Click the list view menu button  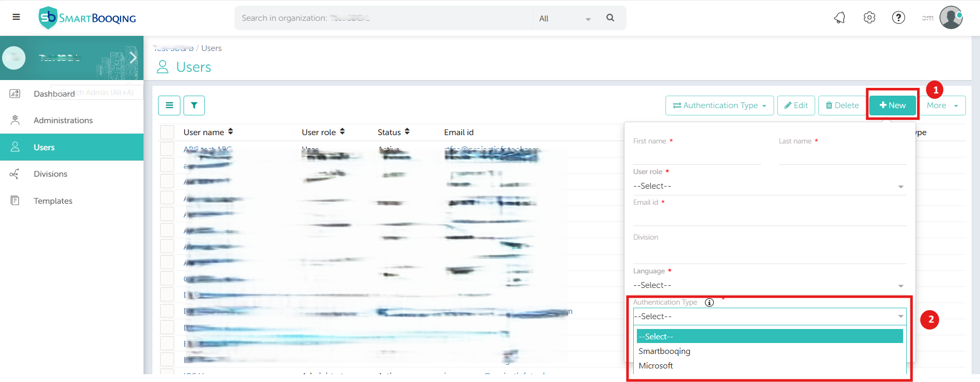(x=169, y=106)
